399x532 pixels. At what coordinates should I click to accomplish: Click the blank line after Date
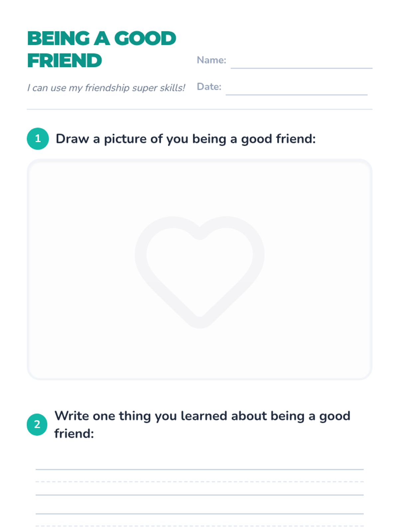(x=296, y=94)
